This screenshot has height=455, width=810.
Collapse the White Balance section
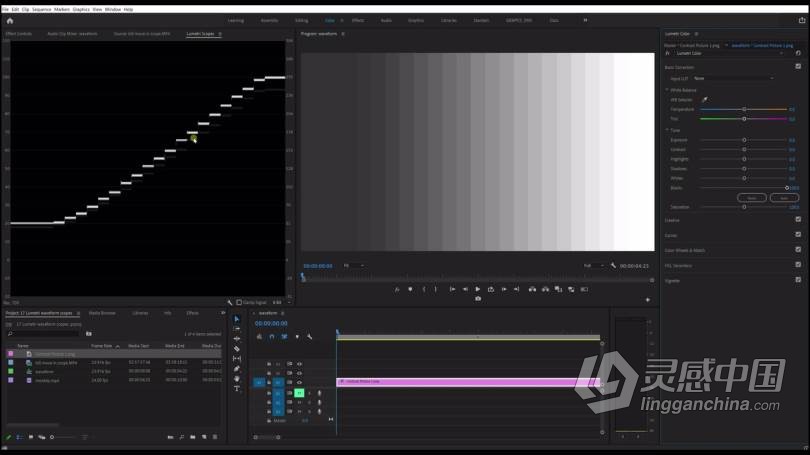click(x=667, y=90)
